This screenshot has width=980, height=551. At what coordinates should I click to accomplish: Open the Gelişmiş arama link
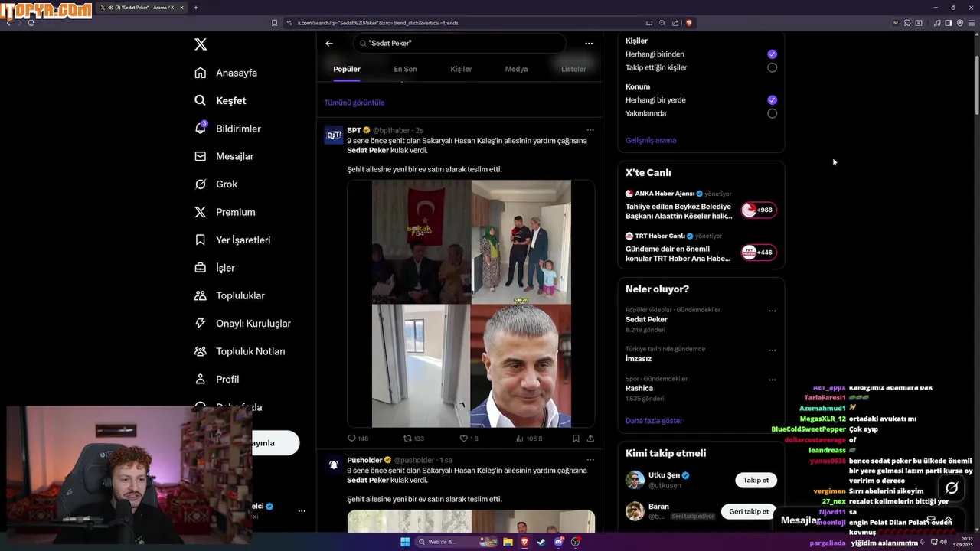(651, 140)
